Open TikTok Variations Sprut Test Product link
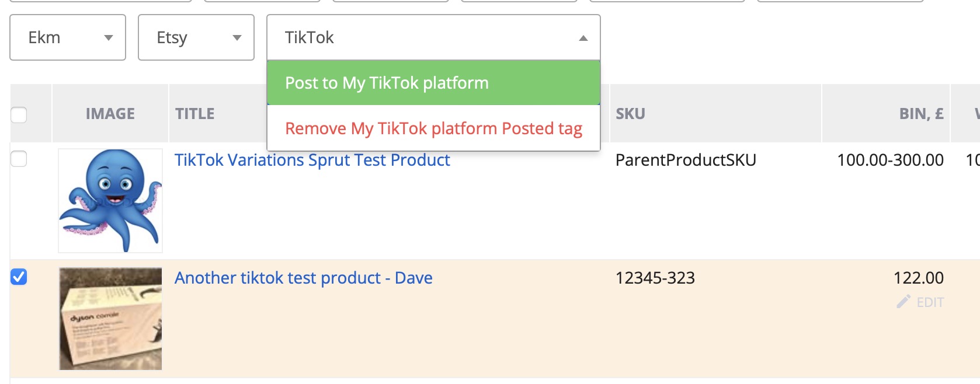This screenshot has height=384, width=980. (x=312, y=160)
